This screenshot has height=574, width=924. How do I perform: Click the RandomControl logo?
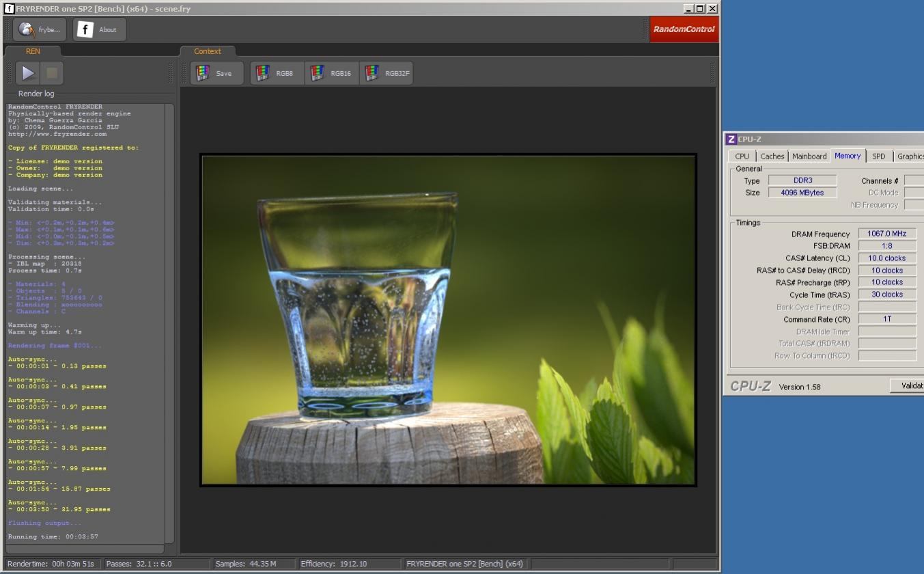tap(683, 29)
